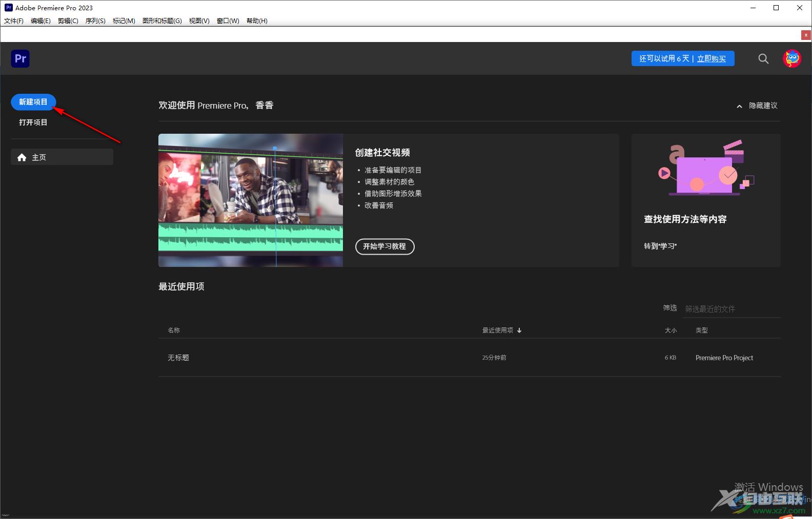The image size is (812, 519).
Task: Click the 大小 column header
Action: pyautogui.click(x=671, y=330)
